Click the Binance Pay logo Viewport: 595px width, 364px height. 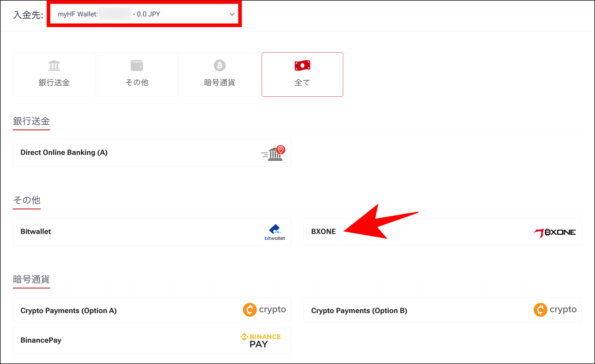coord(261,340)
